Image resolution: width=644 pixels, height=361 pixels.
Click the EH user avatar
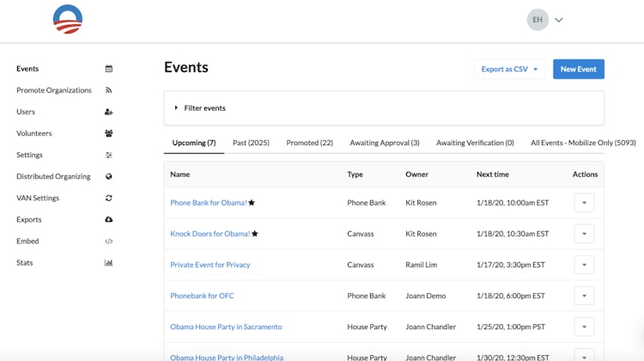pyautogui.click(x=538, y=20)
